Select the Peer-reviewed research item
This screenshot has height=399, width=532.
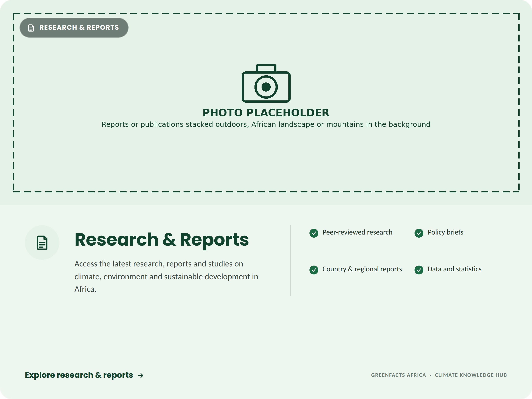(x=351, y=233)
